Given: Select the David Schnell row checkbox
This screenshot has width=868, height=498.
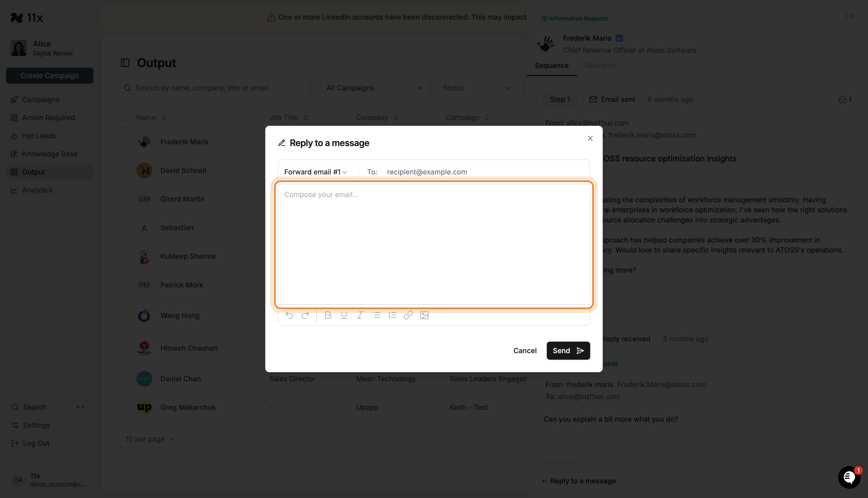Looking at the screenshot, I should [x=125, y=171].
